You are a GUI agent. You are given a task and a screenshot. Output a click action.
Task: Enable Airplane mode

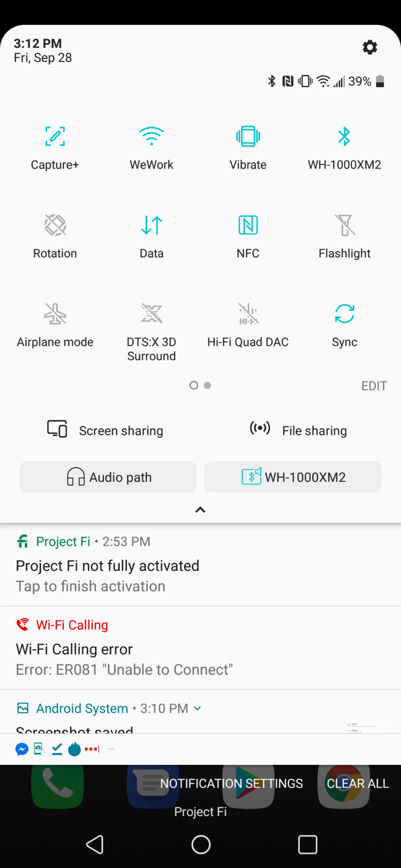(x=55, y=314)
